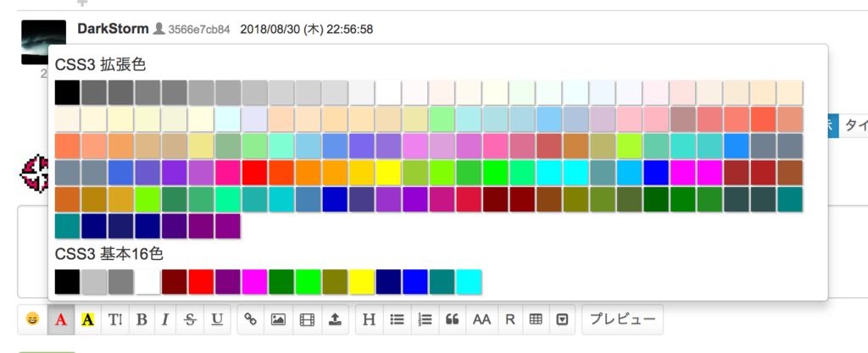Pick the yellow swatch in CSS3 基本16色
The height and width of the screenshot is (353, 868).
click(x=362, y=281)
